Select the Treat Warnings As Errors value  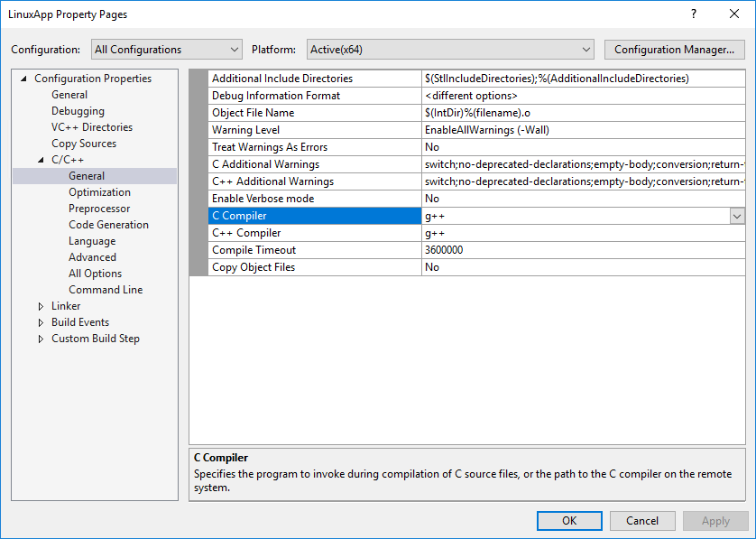[577, 147]
